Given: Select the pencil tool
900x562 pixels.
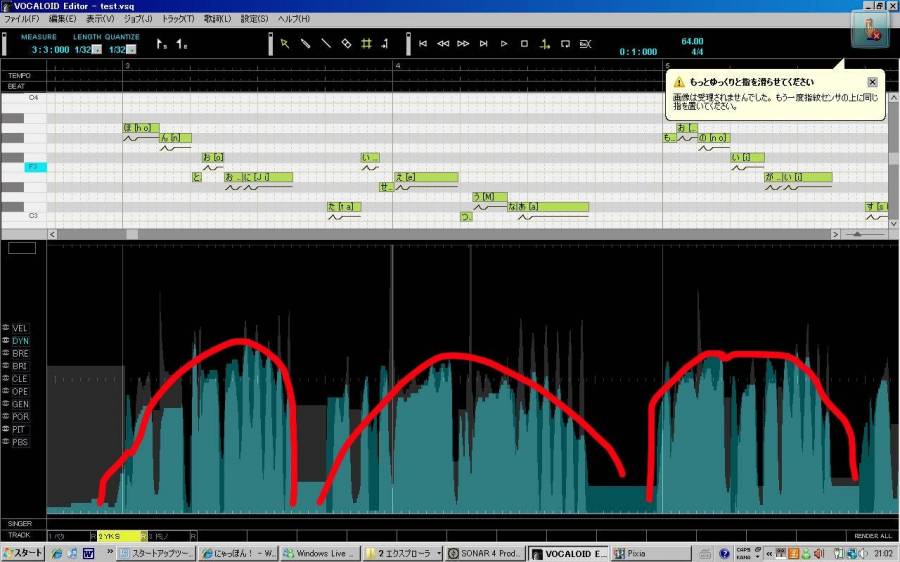Looking at the screenshot, I should tap(305, 44).
